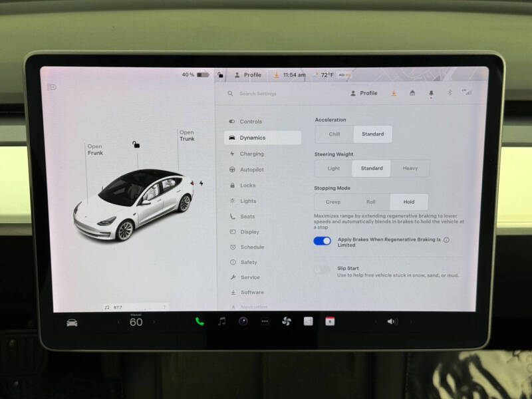Screen dimensions: 532x399
Task: Open the volume control speaker icon
Action: [x=392, y=321]
